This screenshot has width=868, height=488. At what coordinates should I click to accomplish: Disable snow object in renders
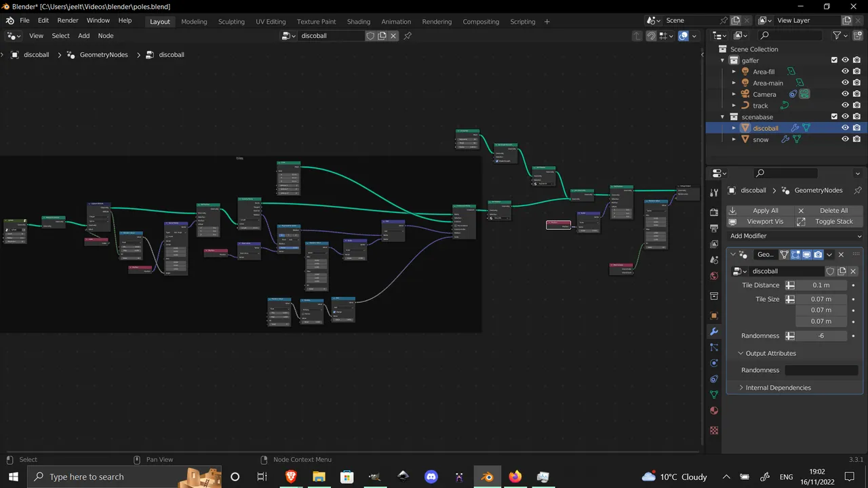coord(856,139)
